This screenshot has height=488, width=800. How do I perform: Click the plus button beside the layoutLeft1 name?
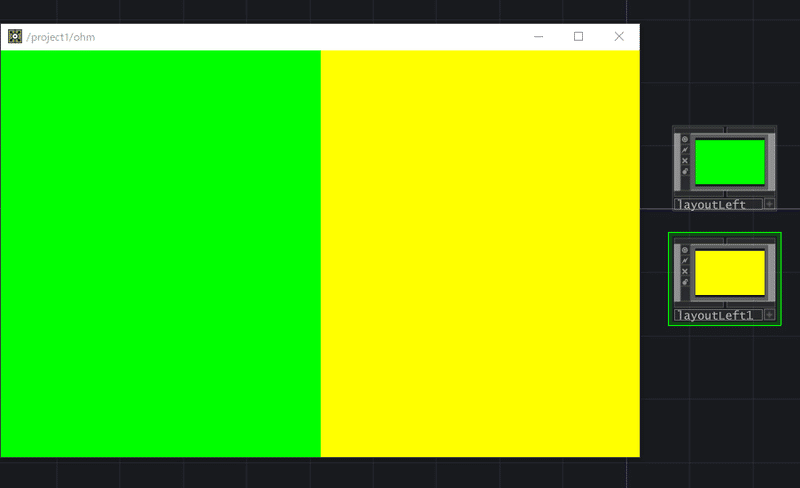pos(769,315)
